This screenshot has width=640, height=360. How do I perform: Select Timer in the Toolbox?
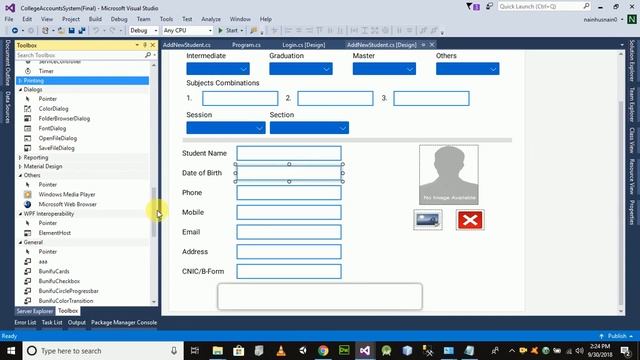click(x=46, y=71)
